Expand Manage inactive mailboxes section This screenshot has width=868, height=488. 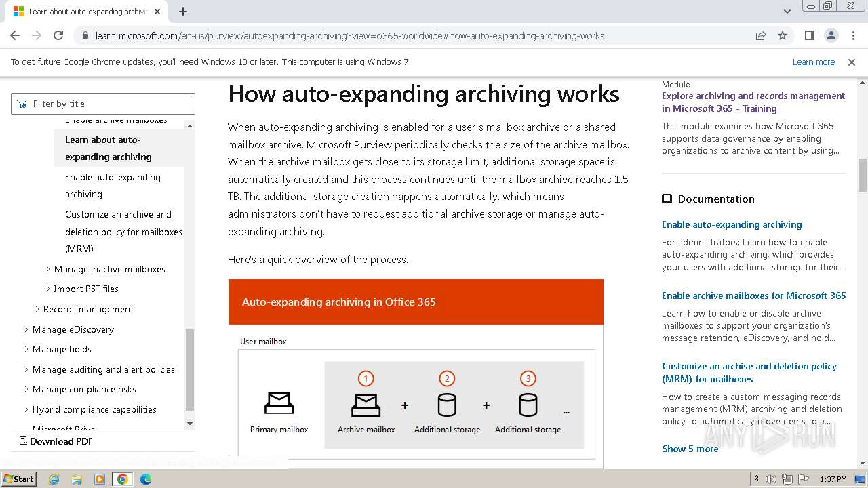[x=110, y=269]
